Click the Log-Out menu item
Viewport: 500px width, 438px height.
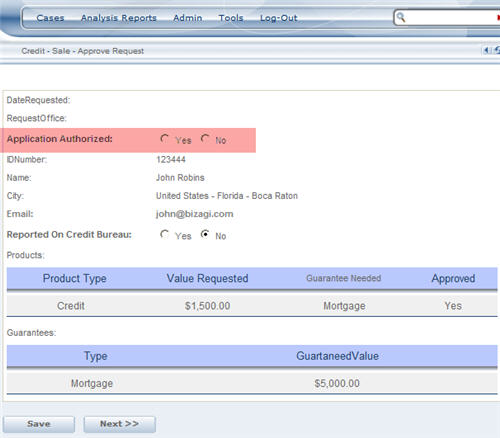(279, 18)
